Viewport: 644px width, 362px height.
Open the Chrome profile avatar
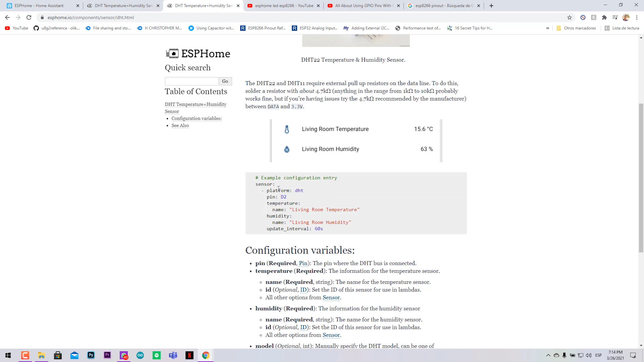click(626, 17)
